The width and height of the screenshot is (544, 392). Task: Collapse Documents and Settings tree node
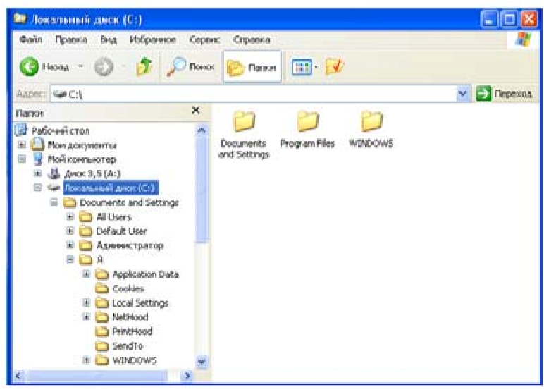54,202
